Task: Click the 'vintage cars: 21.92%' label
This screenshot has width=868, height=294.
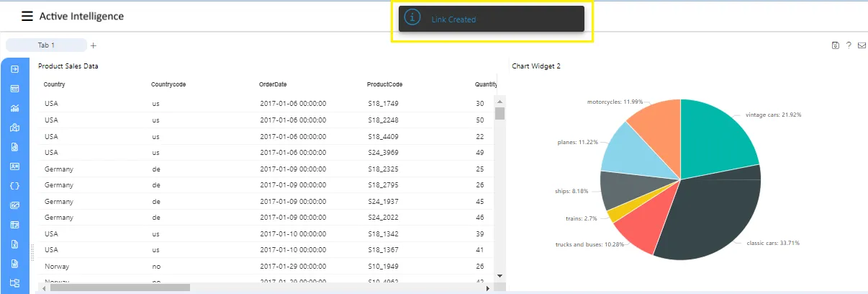Action: click(x=774, y=115)
